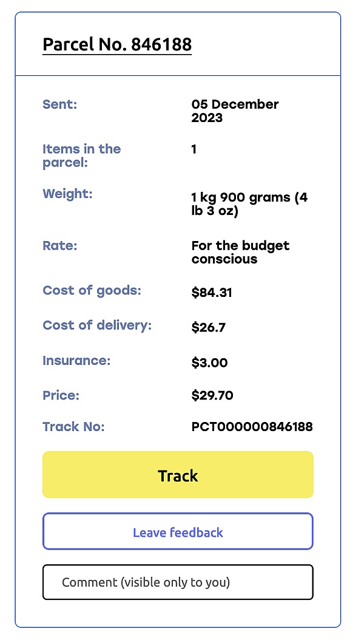Screen dimensions: 364x643
Task: Click the 'For the budget conscious' rate text
Action: coord(240,253)
